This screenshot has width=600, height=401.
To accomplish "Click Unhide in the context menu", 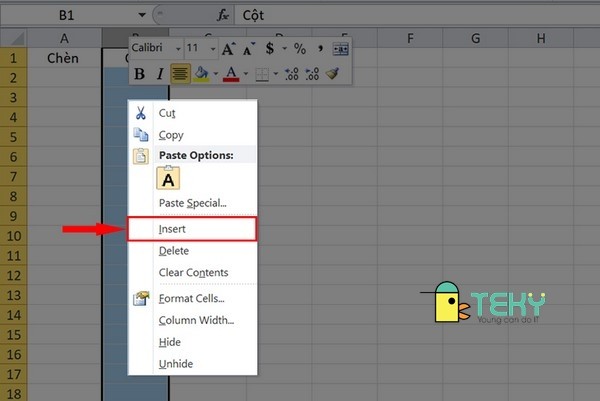I will click(192, 364).
